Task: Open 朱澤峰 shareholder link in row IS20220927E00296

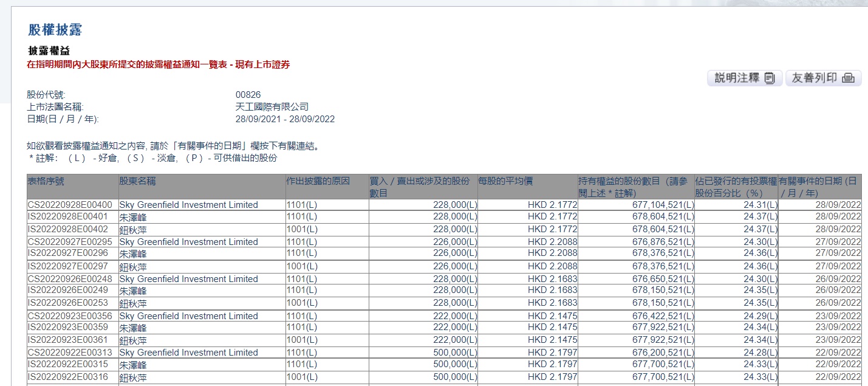Action: pos(133,253)
